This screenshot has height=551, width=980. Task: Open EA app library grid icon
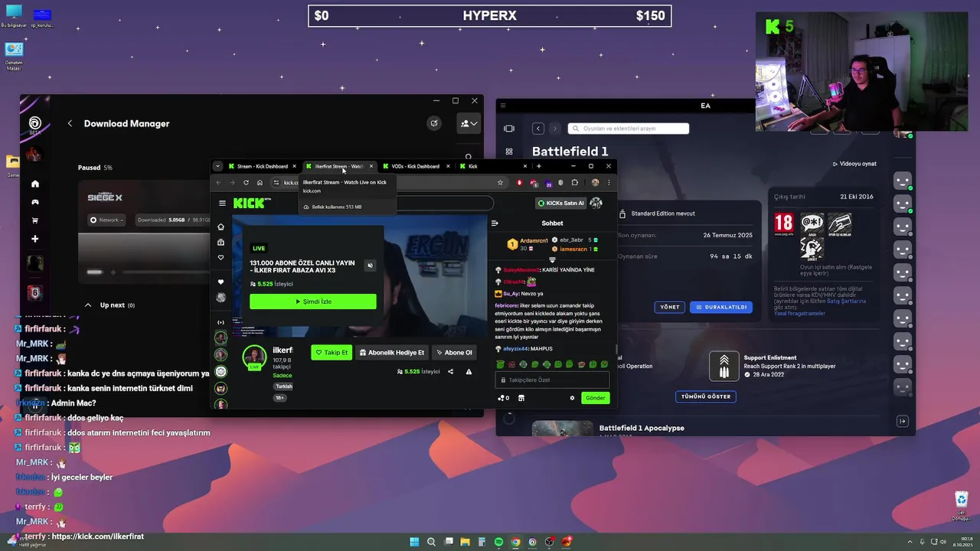click(509, 152)
